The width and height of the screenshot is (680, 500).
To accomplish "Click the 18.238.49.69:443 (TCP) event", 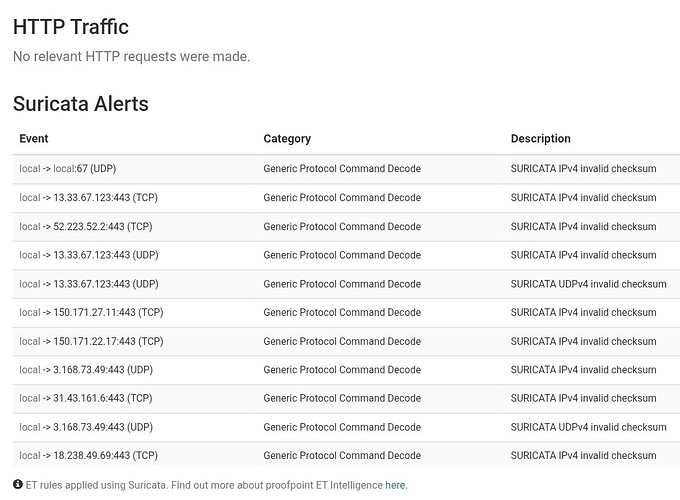I will click(x=88, y=456).
